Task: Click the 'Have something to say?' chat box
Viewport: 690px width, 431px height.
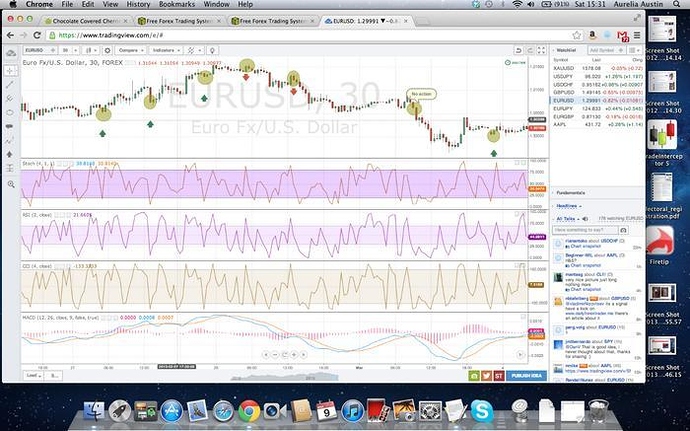Action: [x=585, y=230]
